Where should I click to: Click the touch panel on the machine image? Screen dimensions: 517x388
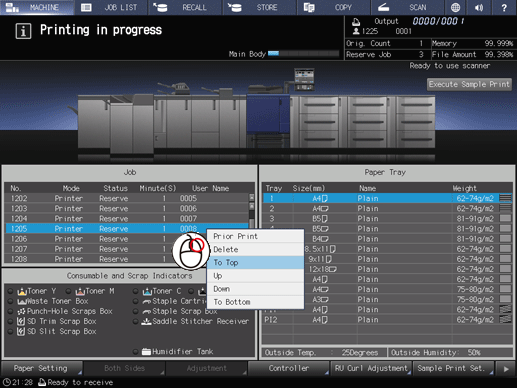coord(304,79)
